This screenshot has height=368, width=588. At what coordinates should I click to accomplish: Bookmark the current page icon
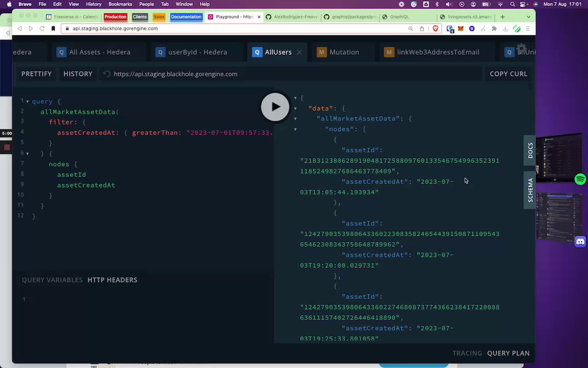[53, 29]
